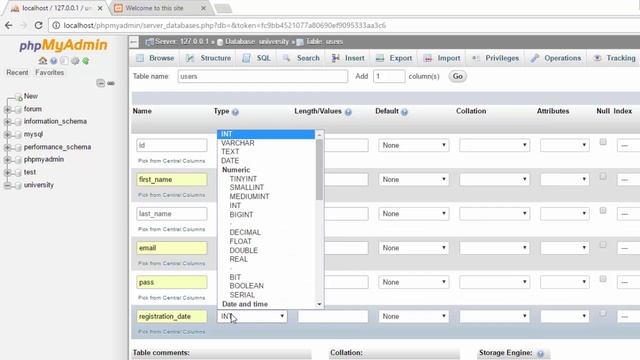Close the localhost browser tab

(100, 8)
